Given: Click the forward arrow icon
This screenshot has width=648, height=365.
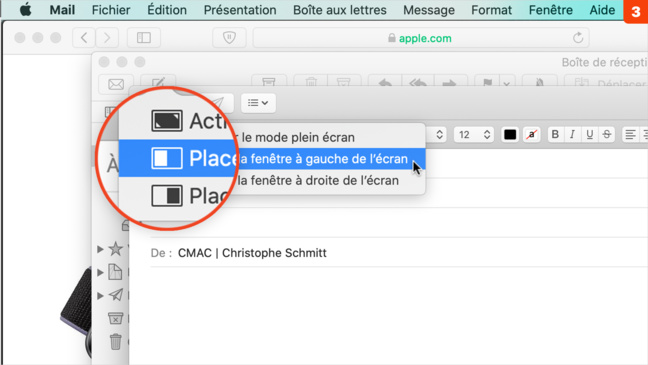Looking at the screenshot, I should pos(450,82).
